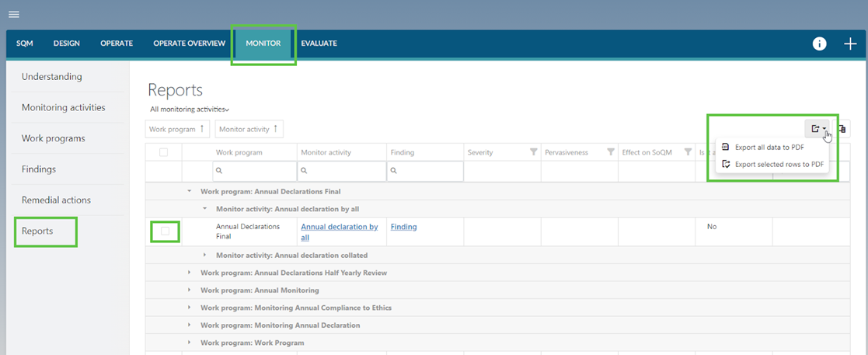Viewport: 868px width, 355px height.
Task: Expand Work program: Annual Monitoring
Action: 190,291
